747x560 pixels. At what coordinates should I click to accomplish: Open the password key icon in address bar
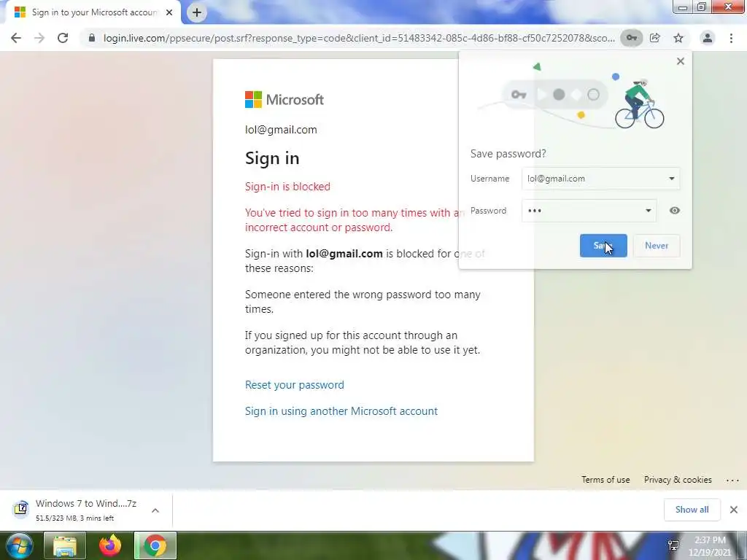[631, 38]
